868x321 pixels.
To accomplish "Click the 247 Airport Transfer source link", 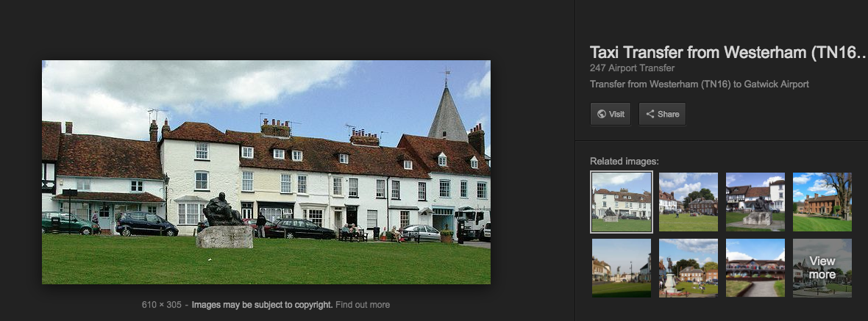I will (x=632, y=68).
